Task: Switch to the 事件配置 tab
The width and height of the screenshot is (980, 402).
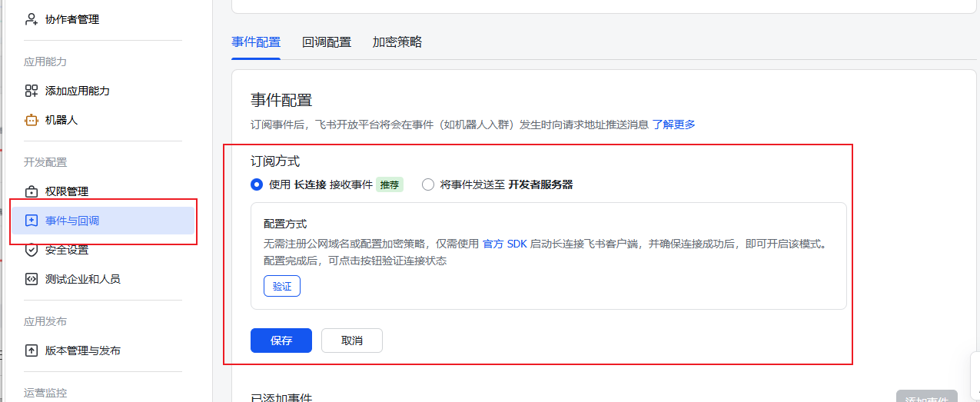Action: 256,42
